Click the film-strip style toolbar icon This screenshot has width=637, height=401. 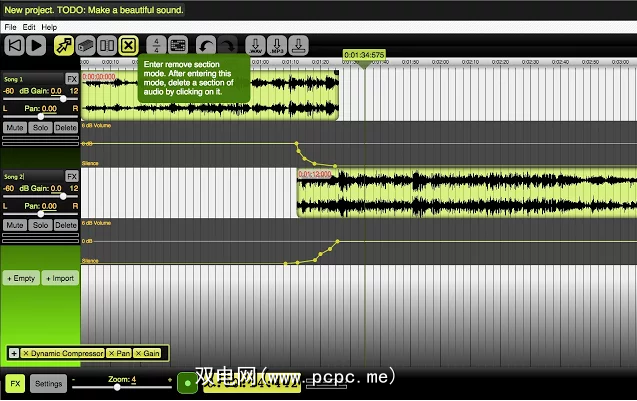[178, 46]
